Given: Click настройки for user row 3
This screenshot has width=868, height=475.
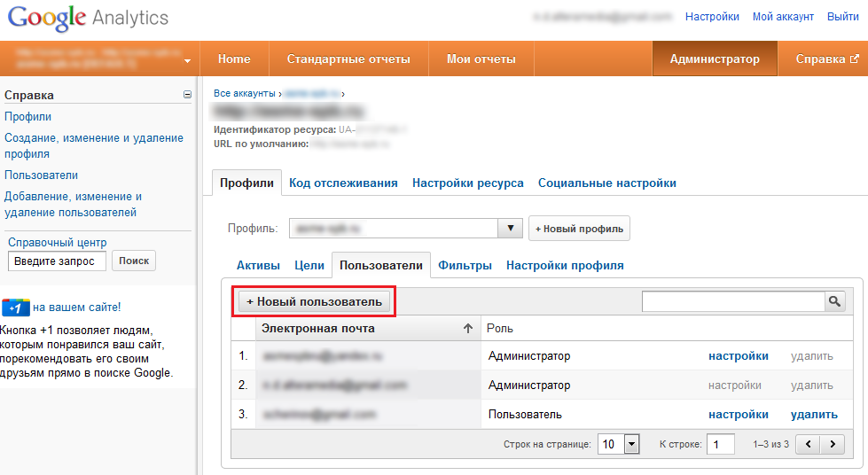Looking at the screenshot, I should click(739, 414).
